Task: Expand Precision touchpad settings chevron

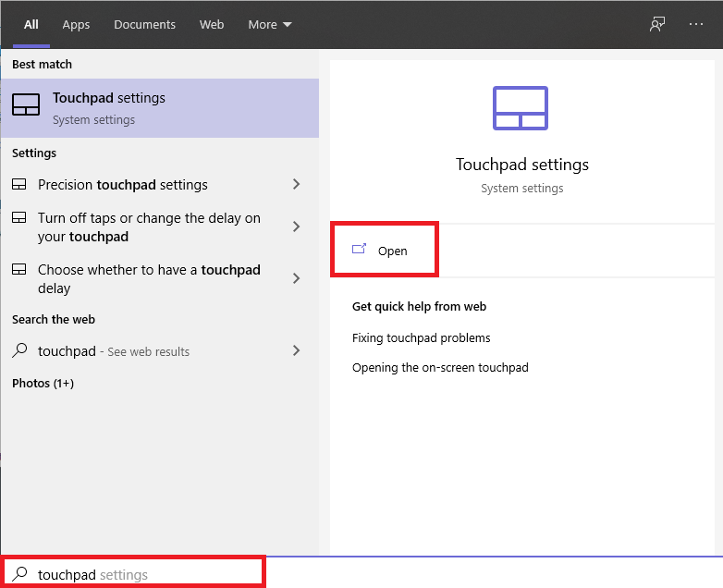Action: click(297, 185)
